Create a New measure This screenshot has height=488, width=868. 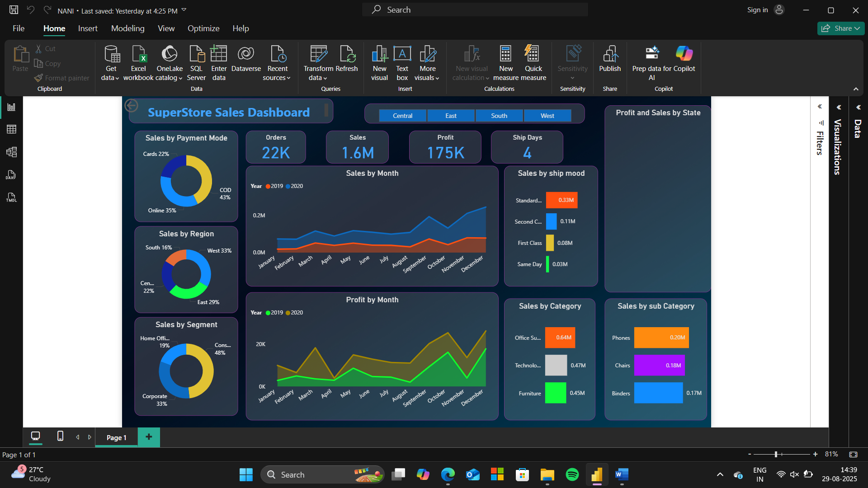[x=506, y=63]
